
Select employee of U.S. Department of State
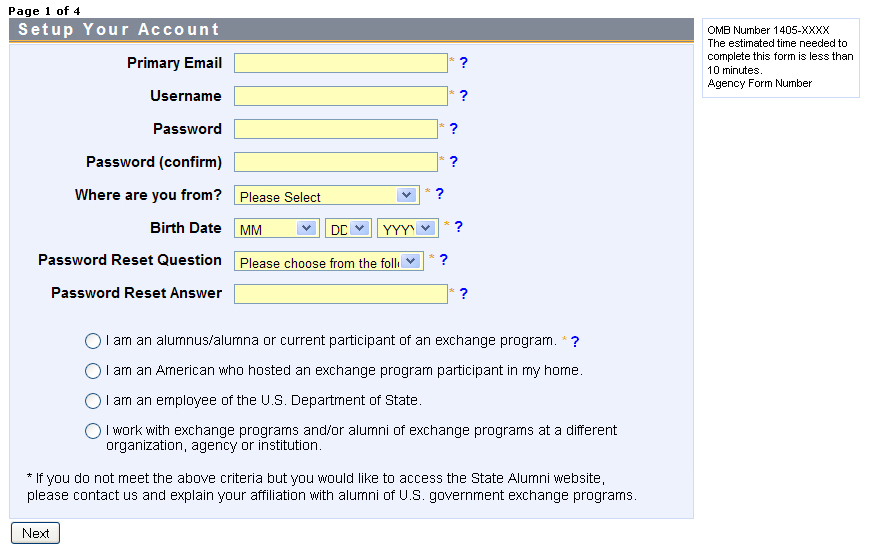93,401
